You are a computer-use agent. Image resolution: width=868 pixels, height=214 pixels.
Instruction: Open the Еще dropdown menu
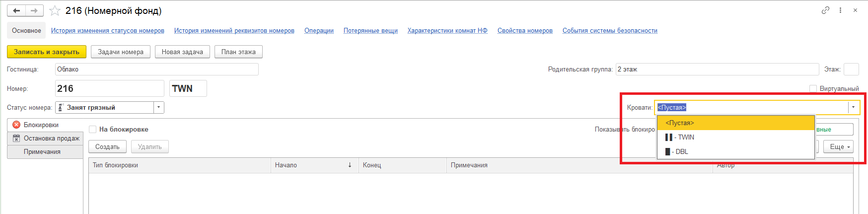(838, 146)
